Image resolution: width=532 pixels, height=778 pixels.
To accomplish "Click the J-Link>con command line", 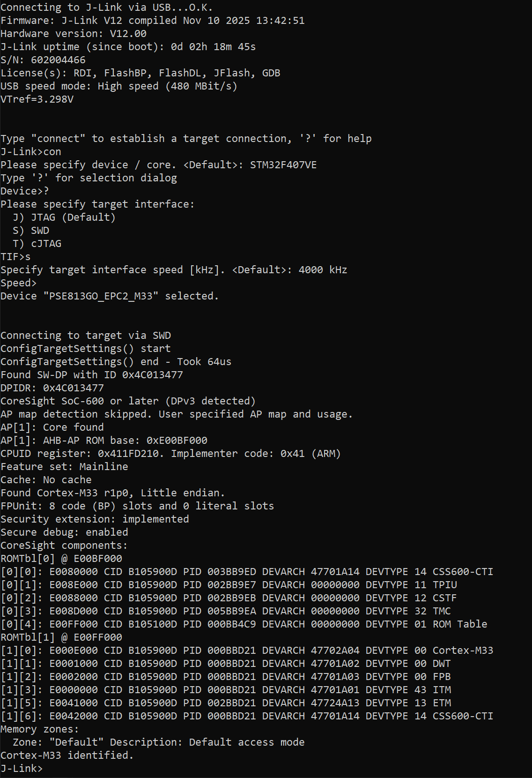I will click(31, 151).
